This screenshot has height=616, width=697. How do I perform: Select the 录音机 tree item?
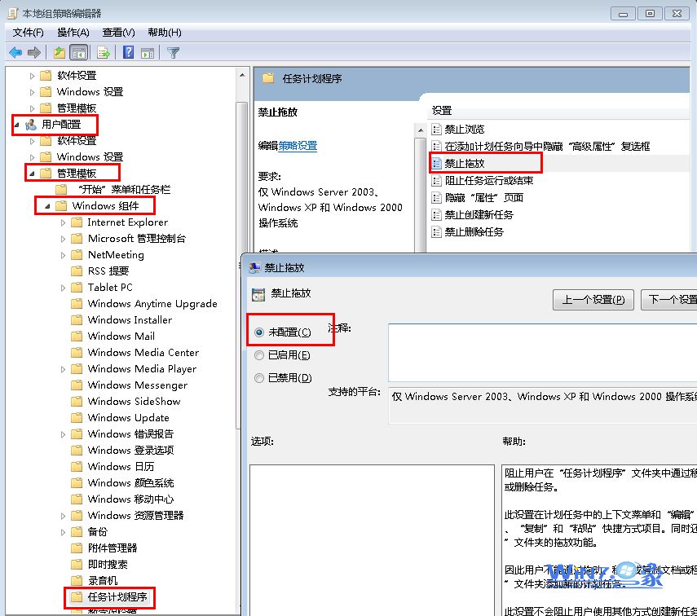click(x=103, y=581)
